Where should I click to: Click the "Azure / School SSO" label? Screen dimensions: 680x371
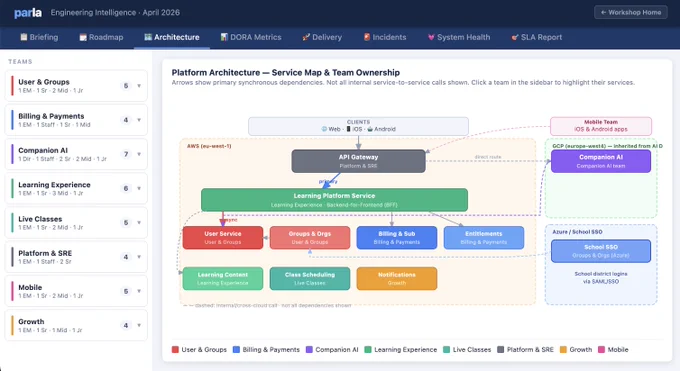[x=577, y=232]
